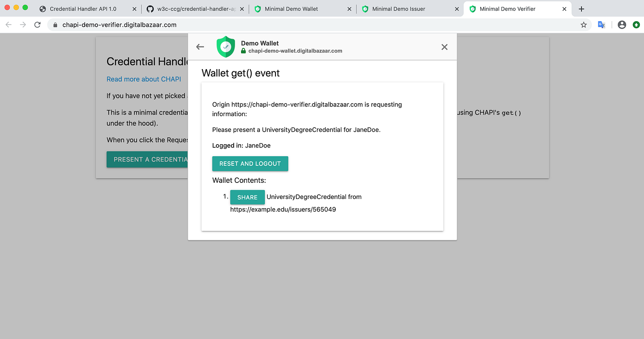644x339 pixels.
Task: Share the UniversityDegreeCredential
Action: pyautogui.click(x=247, y=197)
